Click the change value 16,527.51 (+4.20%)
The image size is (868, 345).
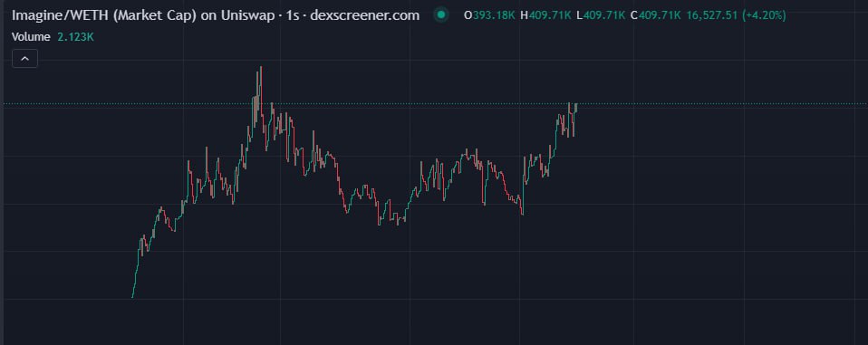(x=737, y=15)
